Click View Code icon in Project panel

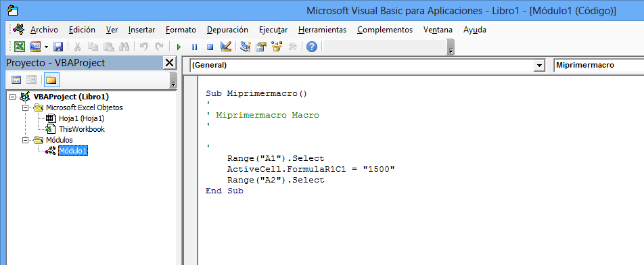click(16, 80)
